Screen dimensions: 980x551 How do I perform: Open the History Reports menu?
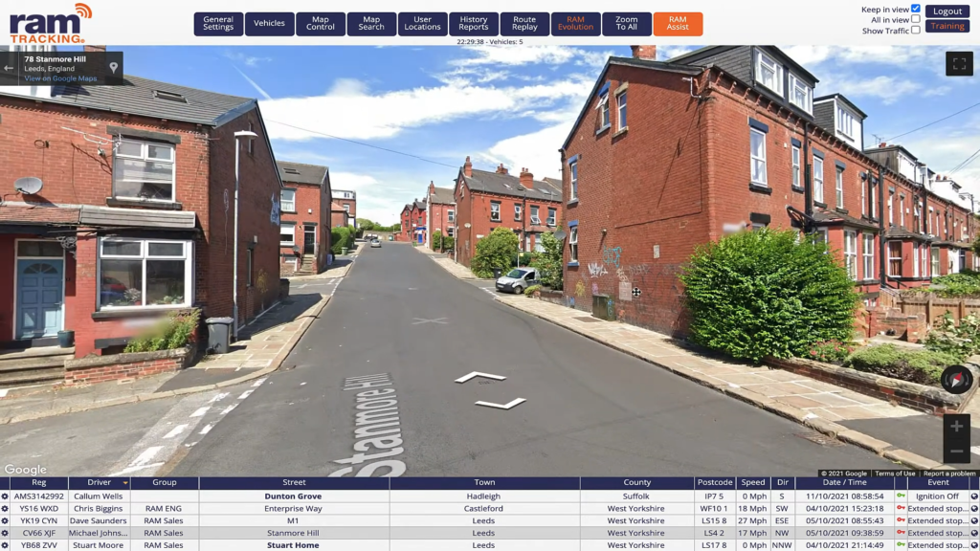pos(474,24)
